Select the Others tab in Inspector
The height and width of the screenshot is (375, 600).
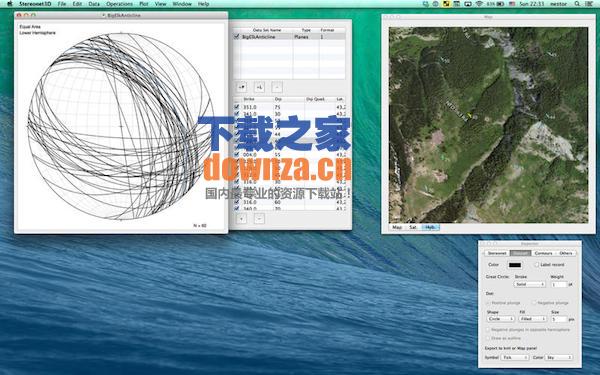(x=566, y=253)
